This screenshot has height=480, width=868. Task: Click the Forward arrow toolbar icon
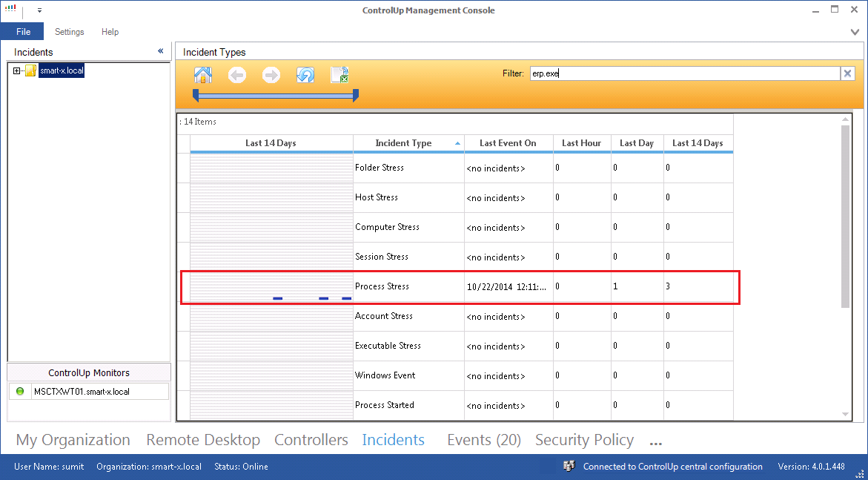271,75
